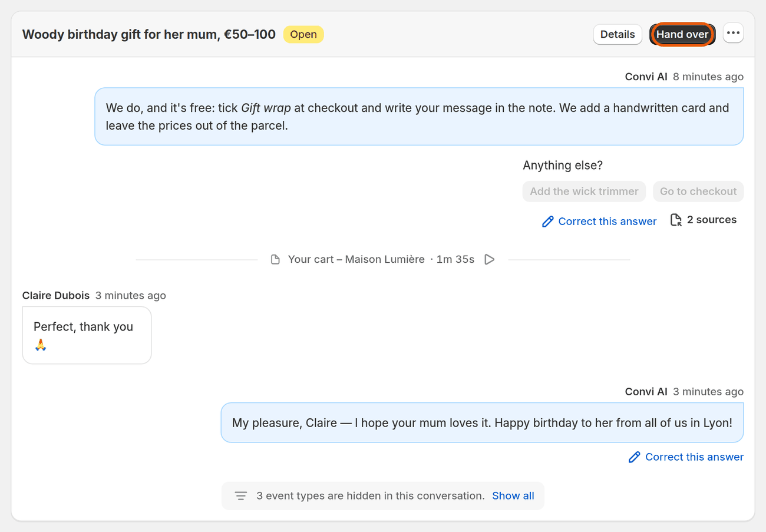The width and height of the screenshot is (766, 532).
Task: Click the document sources icon
Action: [x=676, y=220]
